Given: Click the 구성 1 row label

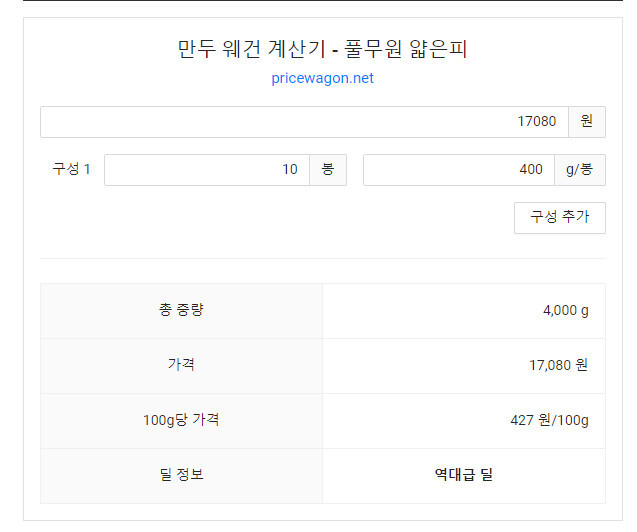Looking at the screenshot, I should [x=71, y=169].
